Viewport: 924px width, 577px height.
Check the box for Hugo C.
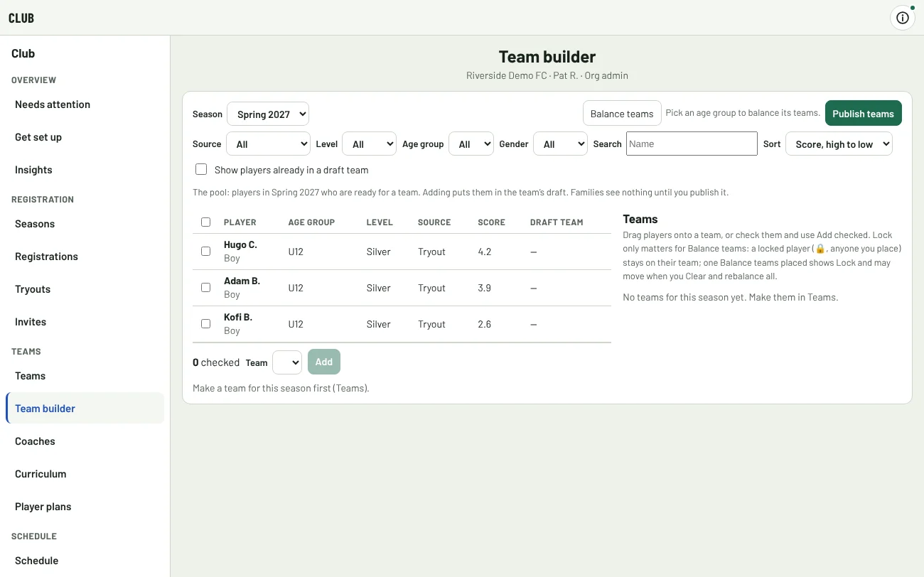(x=205, y=252)
